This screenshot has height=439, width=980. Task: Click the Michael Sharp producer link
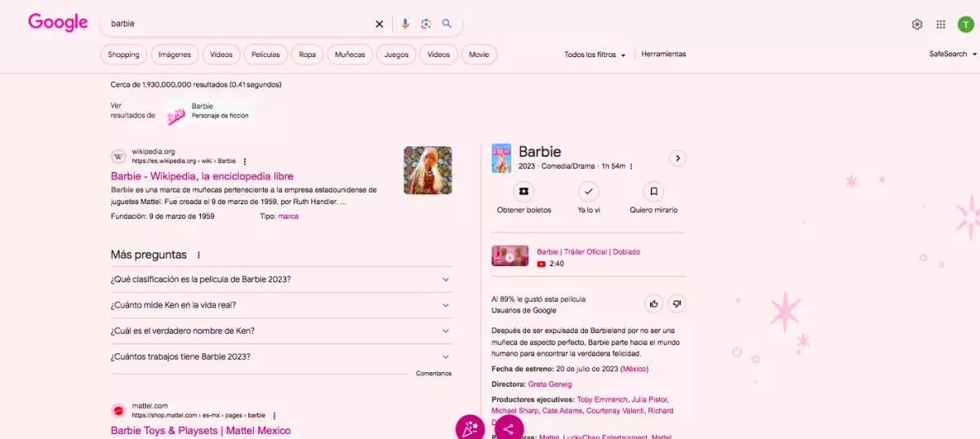(514, 410)
